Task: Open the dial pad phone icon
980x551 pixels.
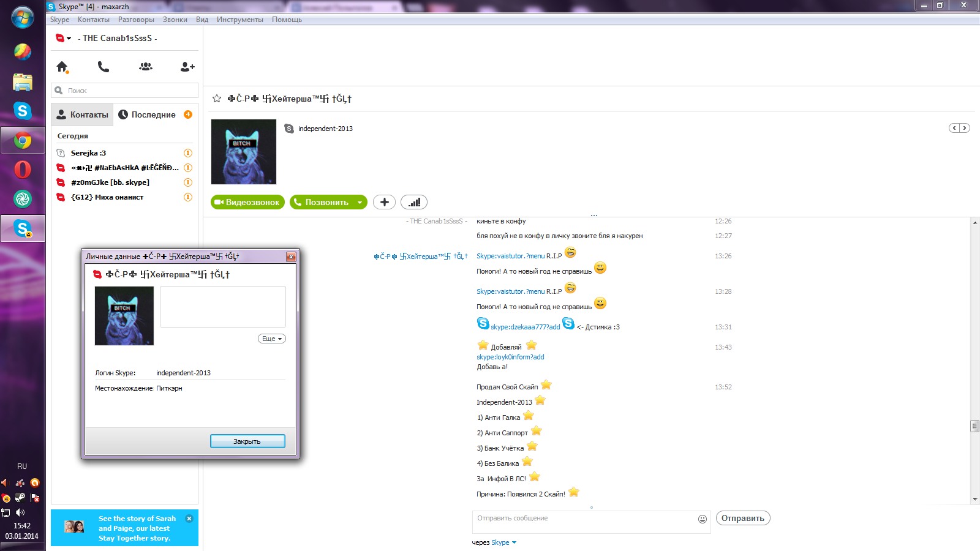Action: [x=104, y=67]
